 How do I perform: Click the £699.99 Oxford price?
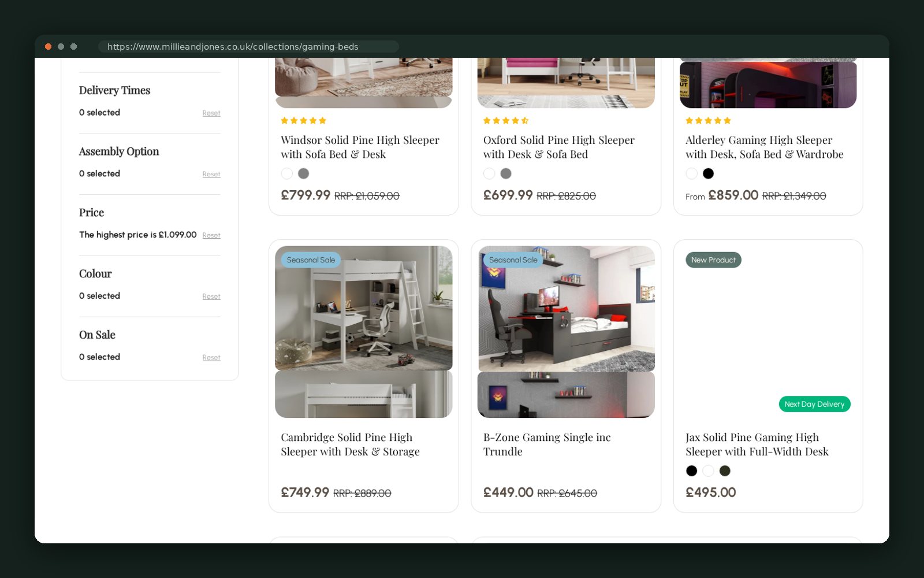(x=508, y=195)
